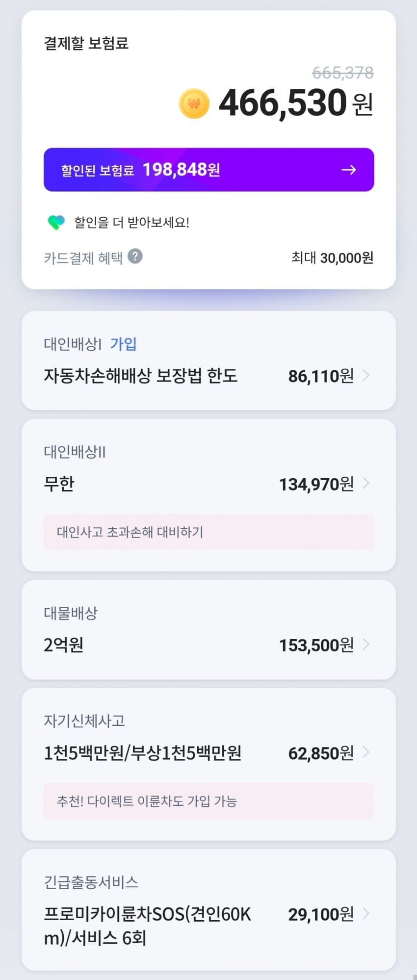The image size is (417, 980).
Task: Open the 29,100원 emergency service chevron
Action: pyautogui.click(x=366, y=914)
